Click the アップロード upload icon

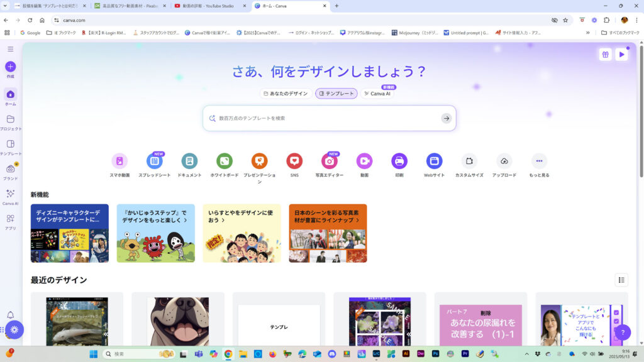click(504, 161)
